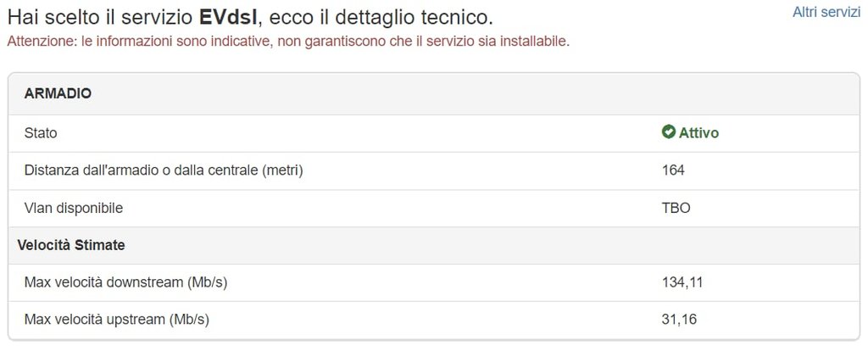Click the TBO vlan value

(676, 208)
